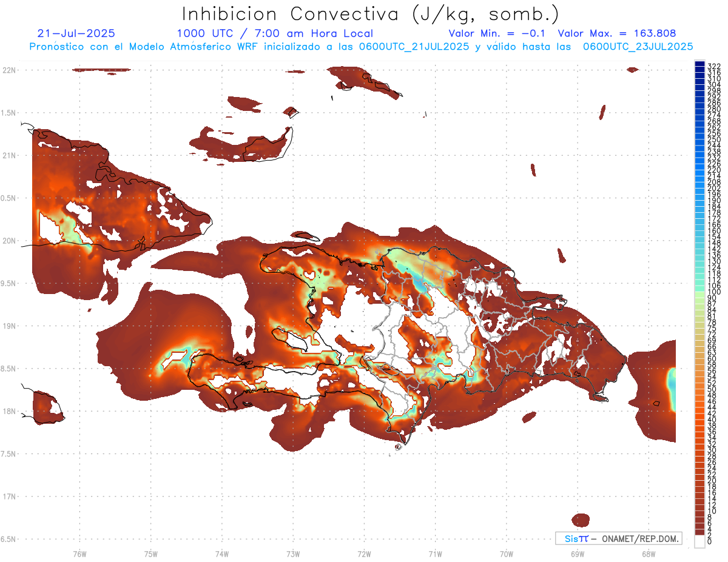Click the '70W' longitude label
Screen dimensions: 728x562
point(507,554)
